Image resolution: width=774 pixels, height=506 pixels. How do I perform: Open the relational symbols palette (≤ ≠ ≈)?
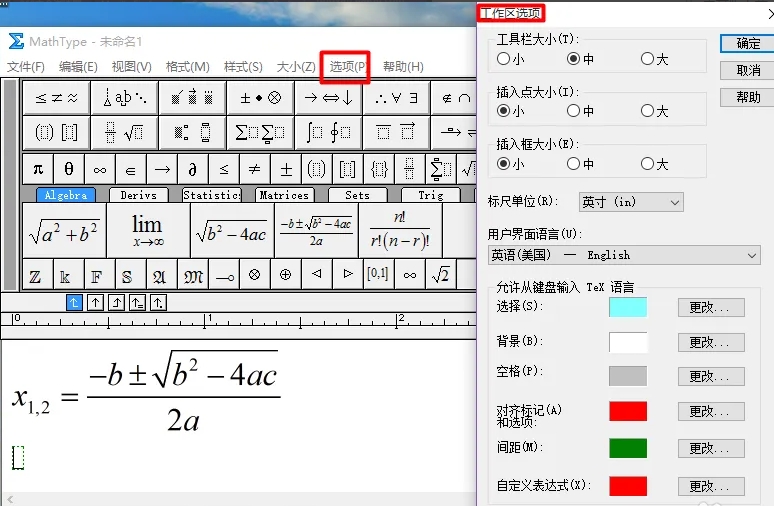(x=55, y=98)
